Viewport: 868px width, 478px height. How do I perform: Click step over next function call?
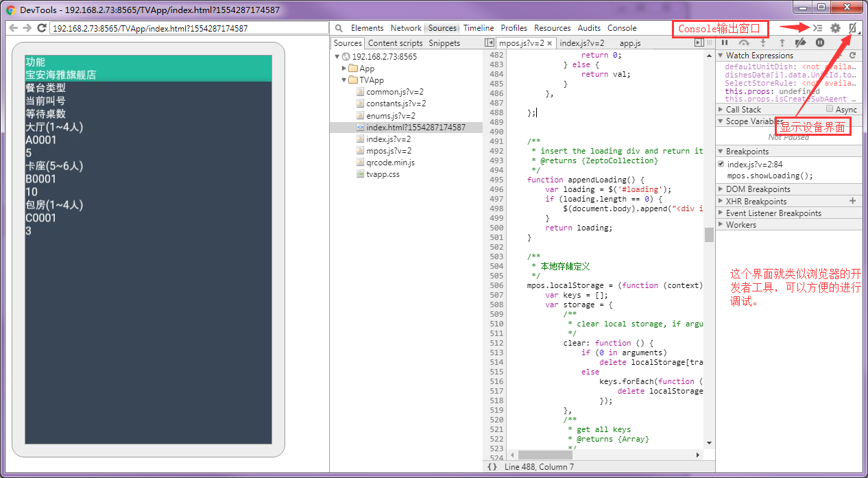point(744,43)
